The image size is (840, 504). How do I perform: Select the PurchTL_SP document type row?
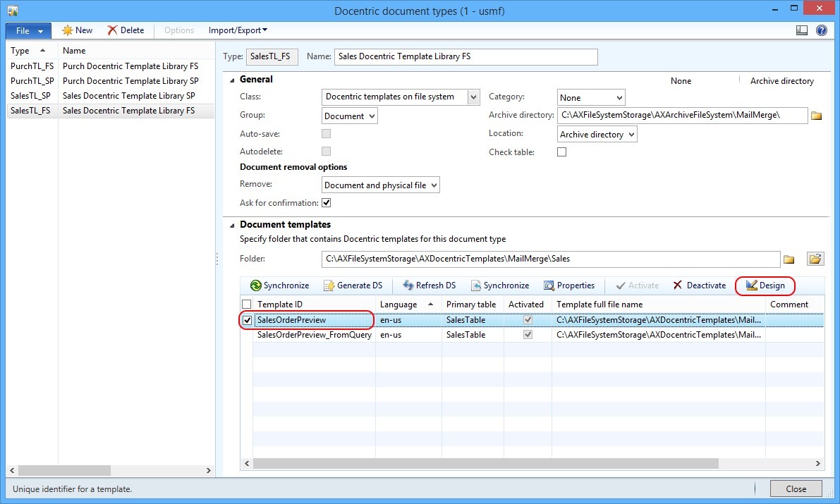click(110, 81)
